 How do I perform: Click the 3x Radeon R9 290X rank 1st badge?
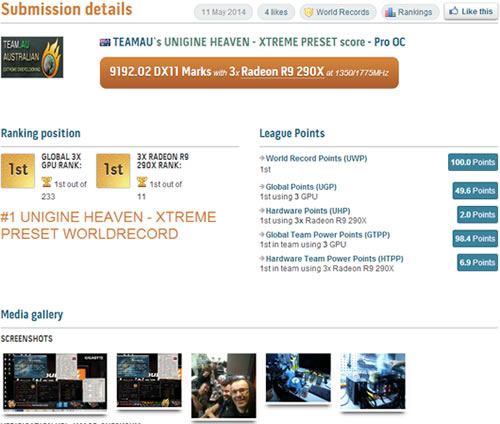click(x=113, y=171)
